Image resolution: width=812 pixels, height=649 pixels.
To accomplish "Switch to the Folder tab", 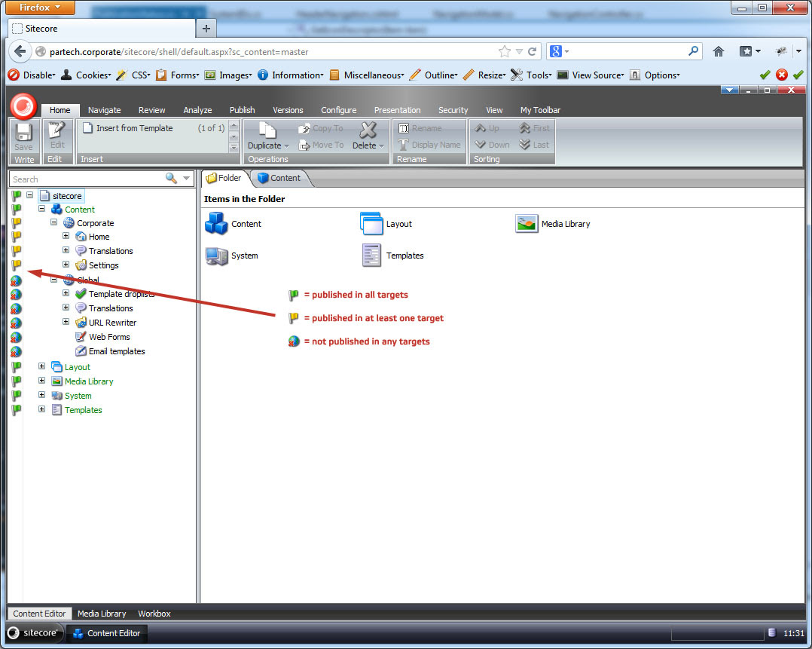I will (224, 178).
